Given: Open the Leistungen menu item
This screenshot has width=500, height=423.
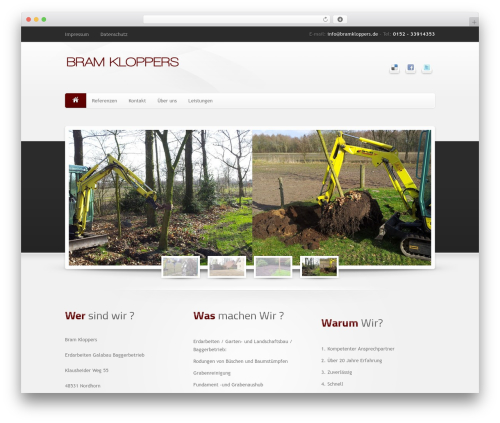Looking at the screenshot, I should (x=200, y=101).
